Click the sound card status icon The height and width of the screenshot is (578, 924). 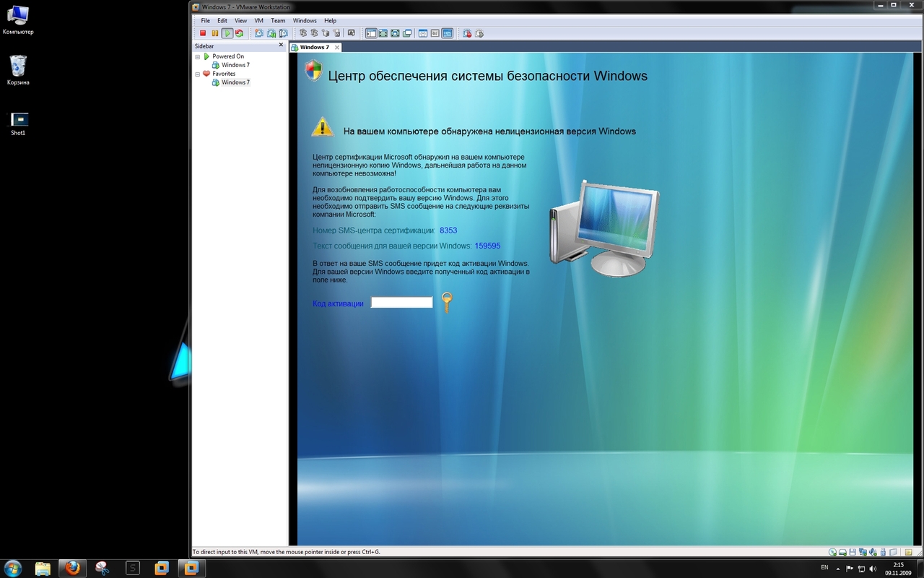click(x=873, y=552)
